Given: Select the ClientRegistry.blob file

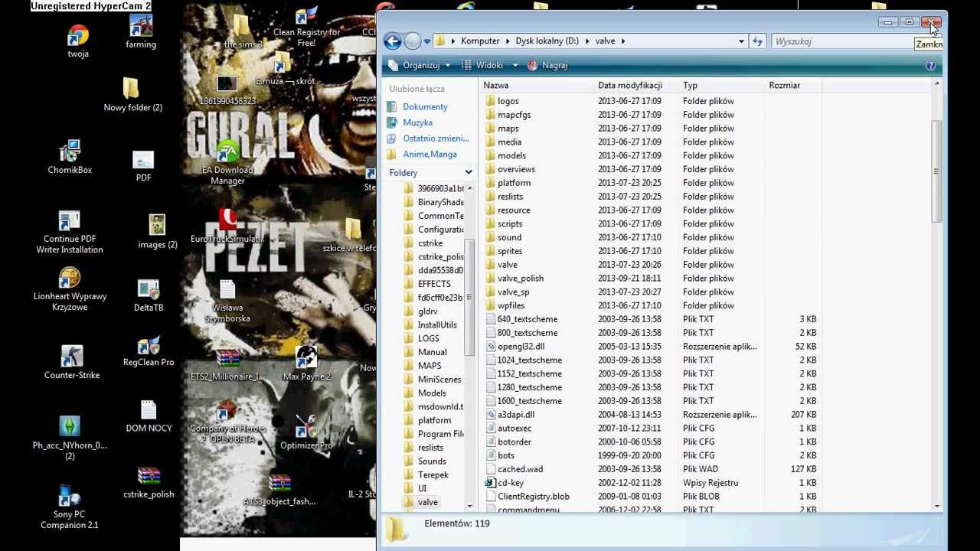Looking at the screenshot, I should point(533,497).
